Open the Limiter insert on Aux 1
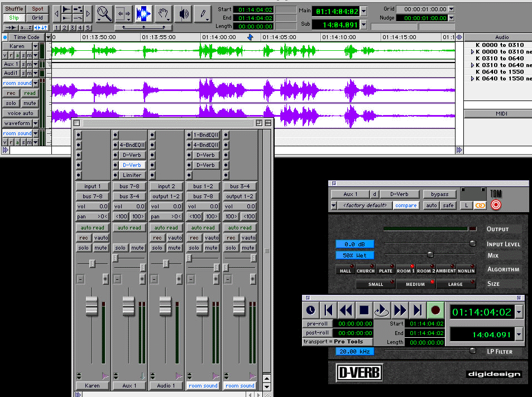Viewport: 532px width, 397px height. 132,175
